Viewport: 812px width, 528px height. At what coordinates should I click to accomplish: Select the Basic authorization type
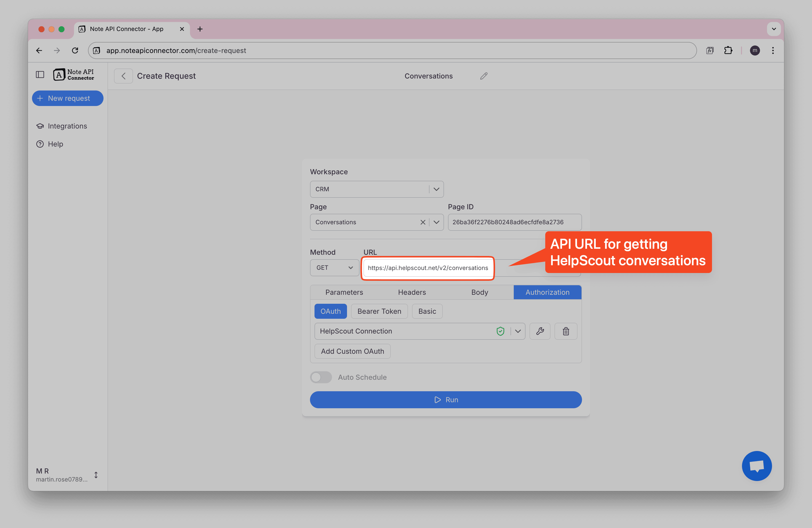pyautogui.click(x=427, y=311)
